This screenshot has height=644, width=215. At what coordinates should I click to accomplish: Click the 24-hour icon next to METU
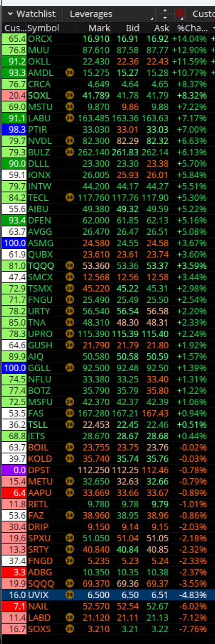click(70, 481)
